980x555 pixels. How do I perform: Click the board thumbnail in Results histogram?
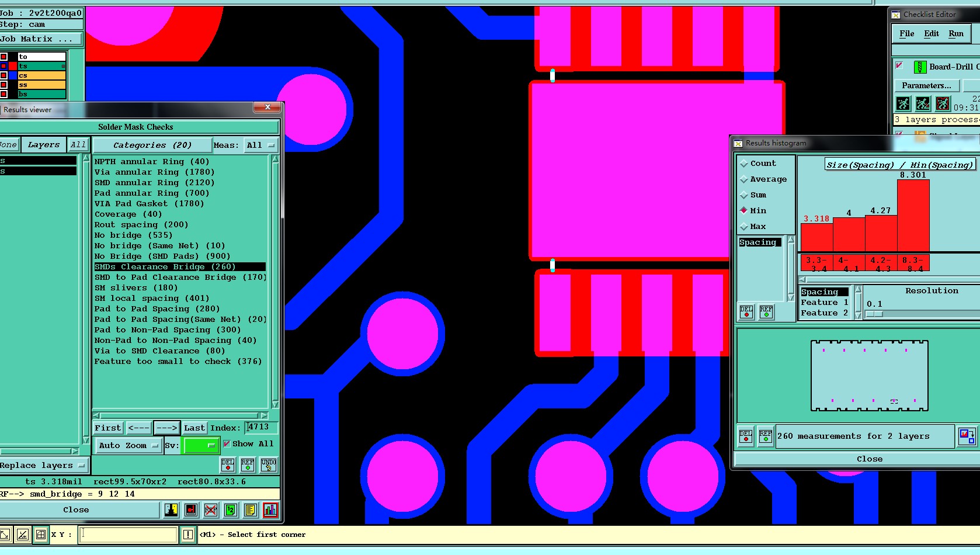[869, 376]
